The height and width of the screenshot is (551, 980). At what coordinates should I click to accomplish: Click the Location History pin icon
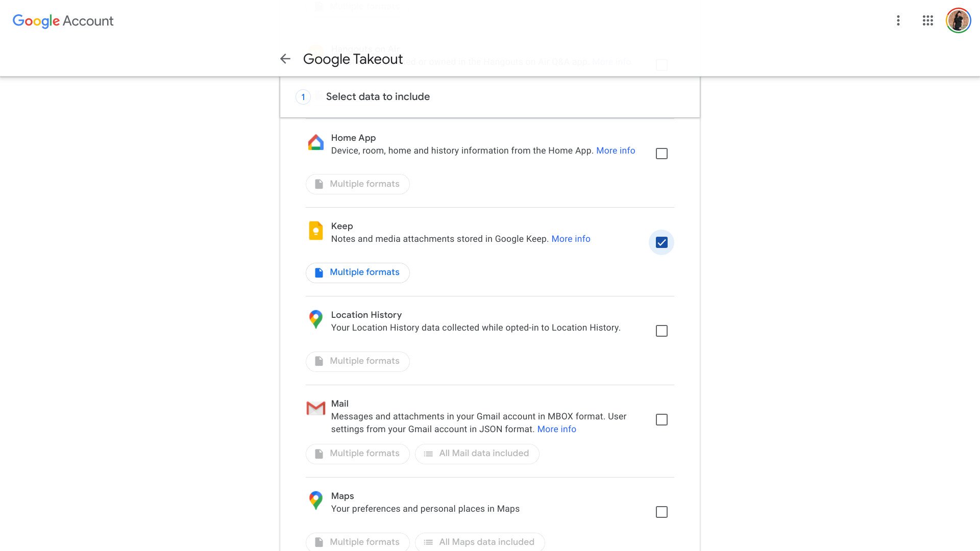pos(316,319)
